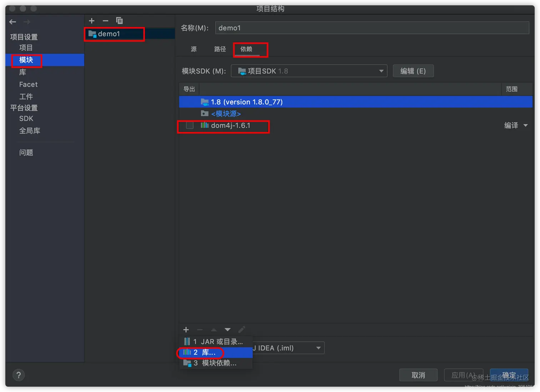The width and height of the screenshot is (540, 392).
Task: Open the dependency storage format dropdown
Action: pos(288,348)
